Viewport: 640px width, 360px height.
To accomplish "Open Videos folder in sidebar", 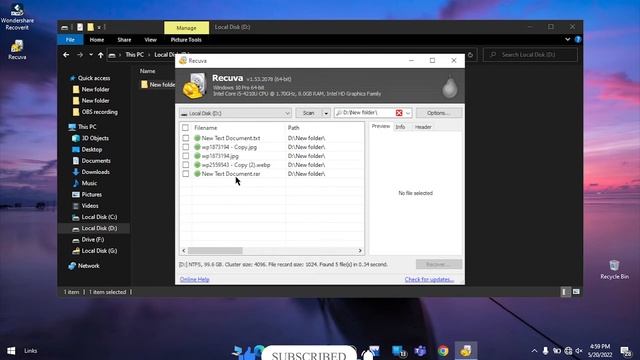I will [x=90, y=206].
